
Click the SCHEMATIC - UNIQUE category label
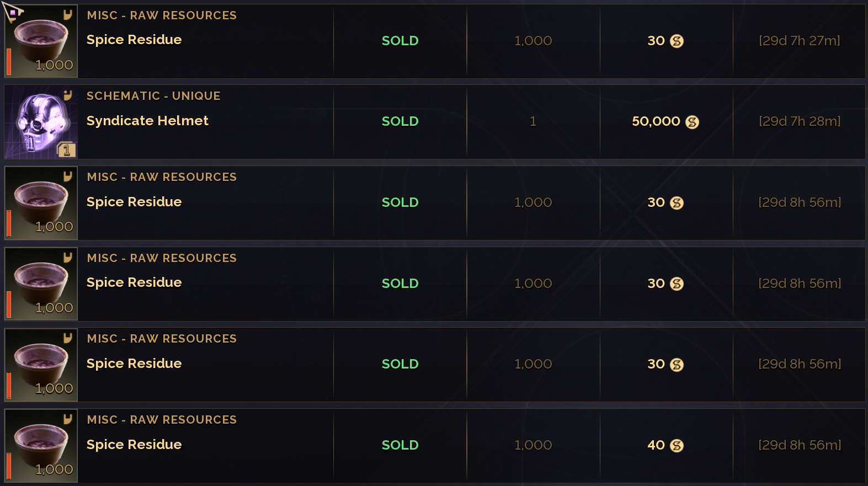(x=153, y=96)
